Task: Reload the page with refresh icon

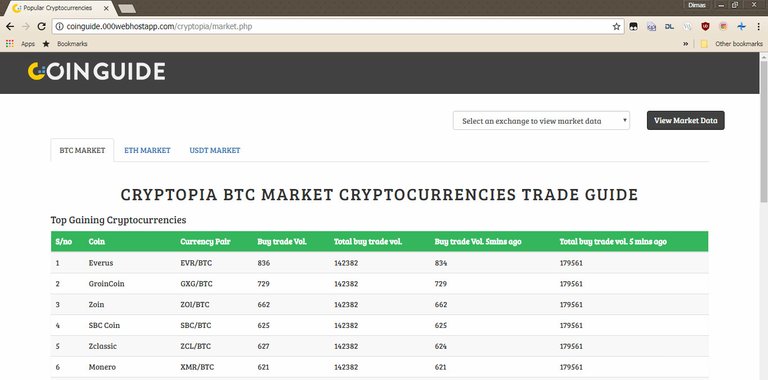Action: point(42,26)
